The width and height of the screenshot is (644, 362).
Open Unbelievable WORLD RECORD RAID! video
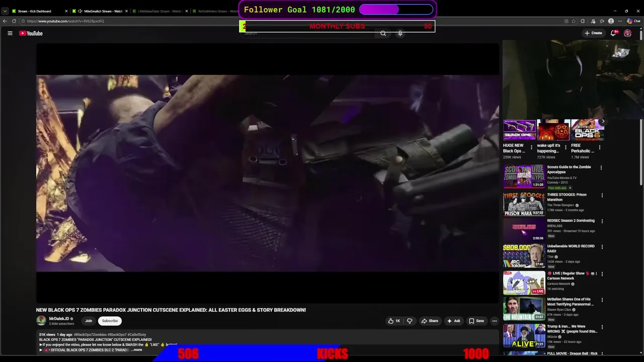pos(524,256)
